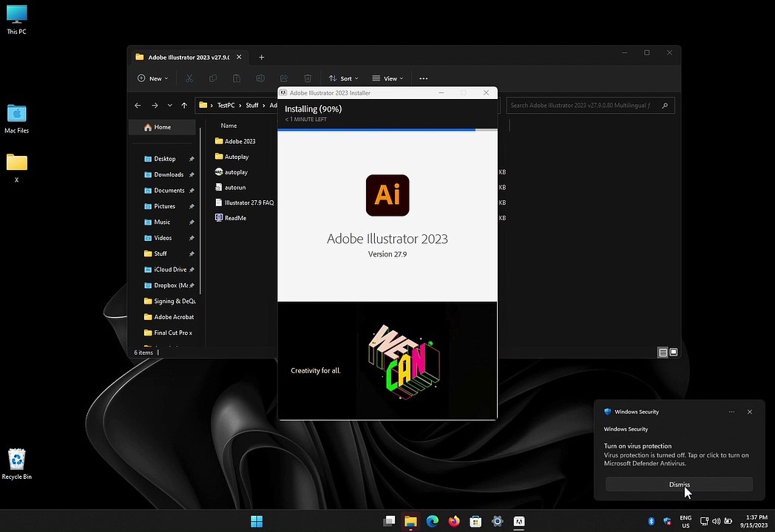The height and width of the screenshot is (532, 775).
Task: Expand the TestPC breadcrumb chevron in address bar
Action: pos(240,105)
